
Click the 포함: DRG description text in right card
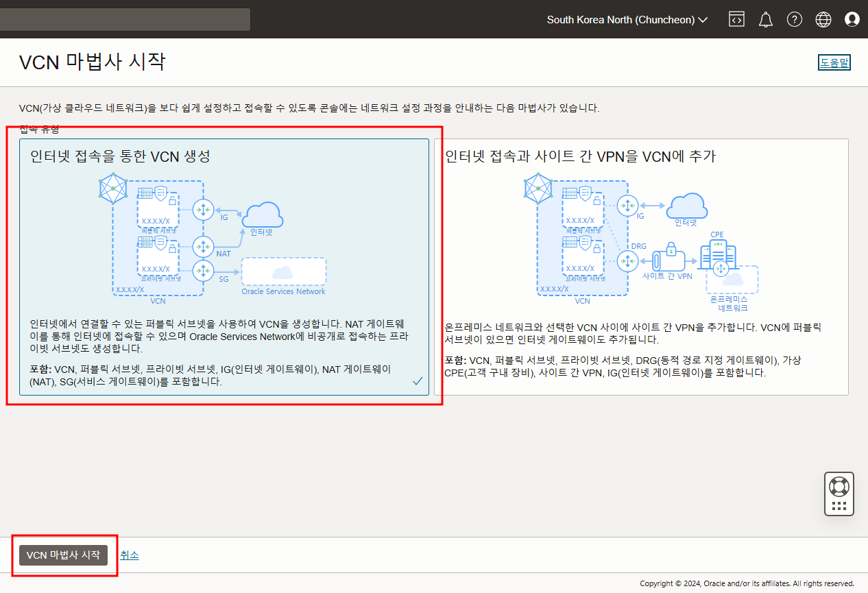[x=623, y=367]
